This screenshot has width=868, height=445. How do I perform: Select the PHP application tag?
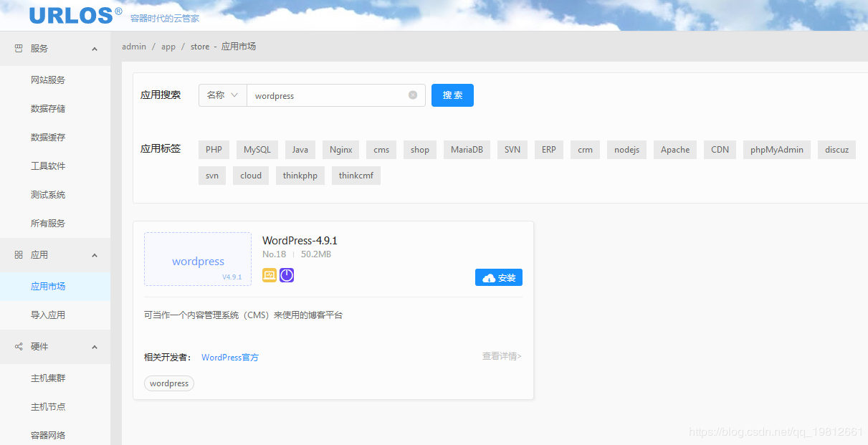pyautogui.click(x=214, y=149)
